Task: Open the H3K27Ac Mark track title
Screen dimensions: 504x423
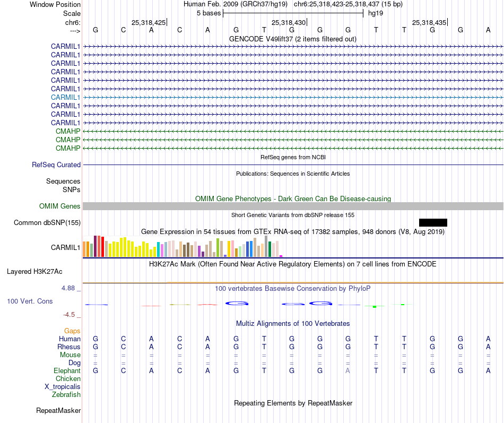Action: click(x=293, y=264)
